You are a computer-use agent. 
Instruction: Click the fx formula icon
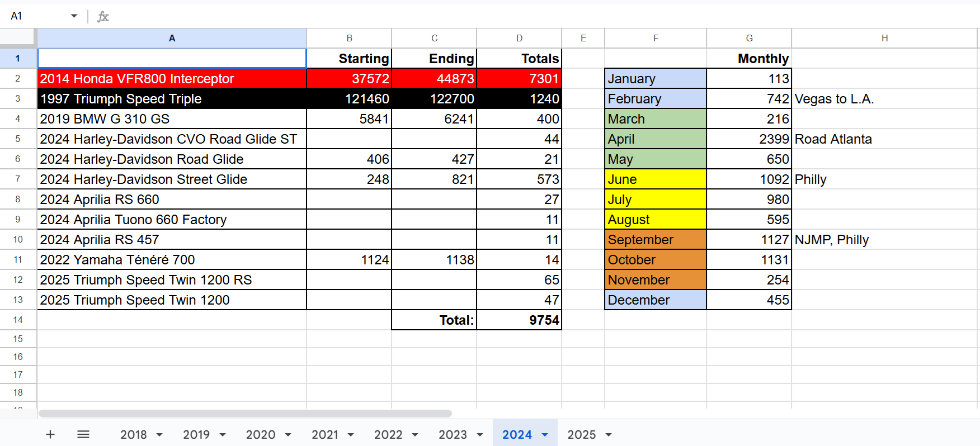[x=103, y=16]
